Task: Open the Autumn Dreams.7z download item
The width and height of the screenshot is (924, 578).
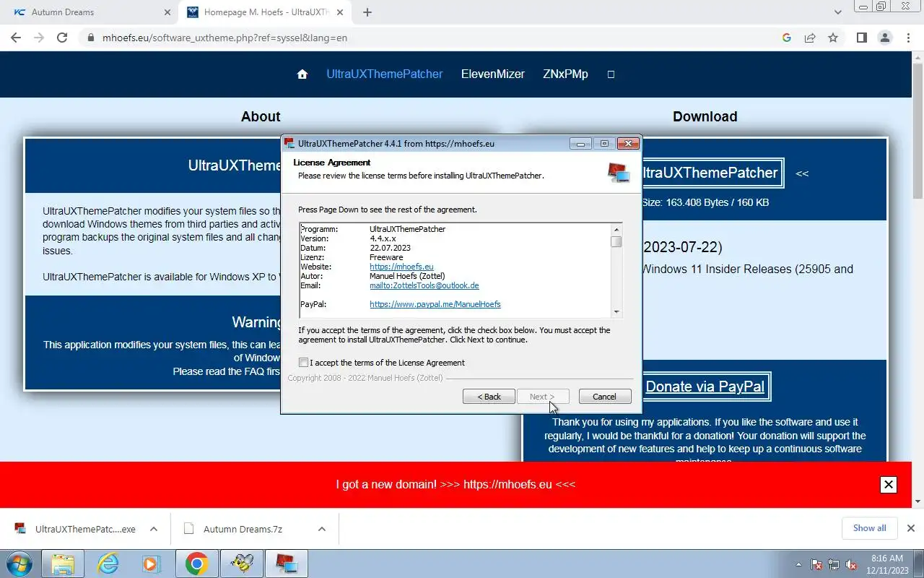Action: coord(243,529)
